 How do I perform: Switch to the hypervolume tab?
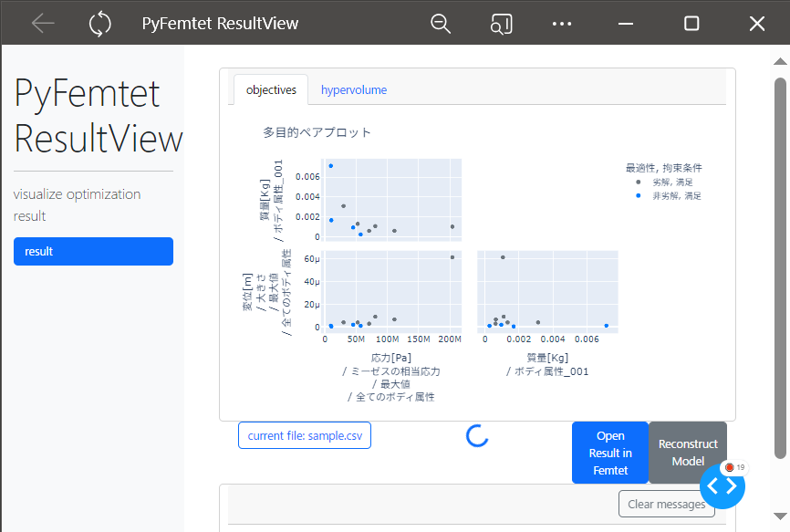[x=354, y=89]
